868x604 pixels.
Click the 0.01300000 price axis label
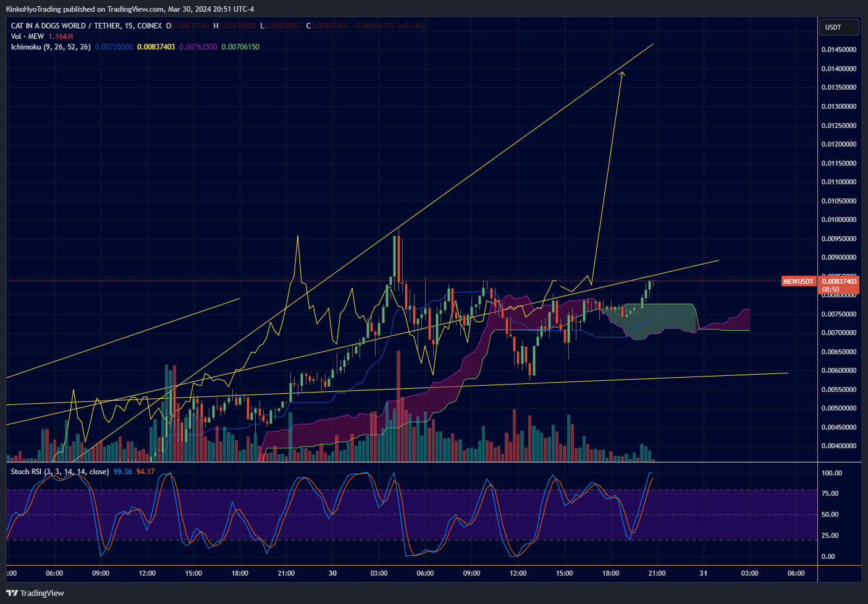pyautogui.click(x=839, y=106)
